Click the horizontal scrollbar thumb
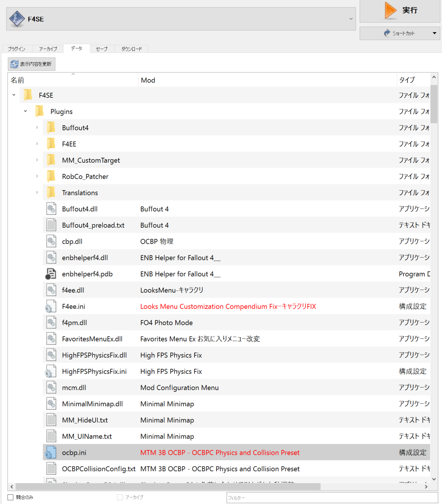The height and width of the screenshot is (504, 442). click(167, 487)
